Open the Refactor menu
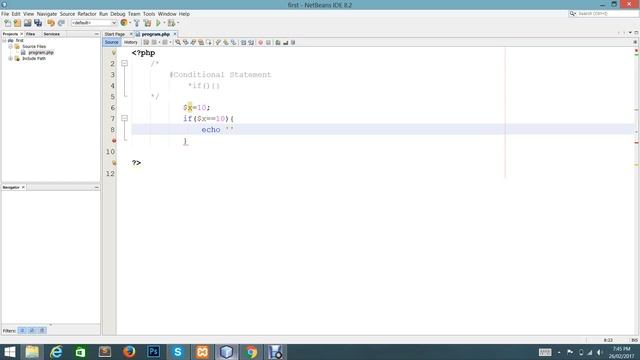The height and width of the screenshot is (360, 640). (87, 14)
